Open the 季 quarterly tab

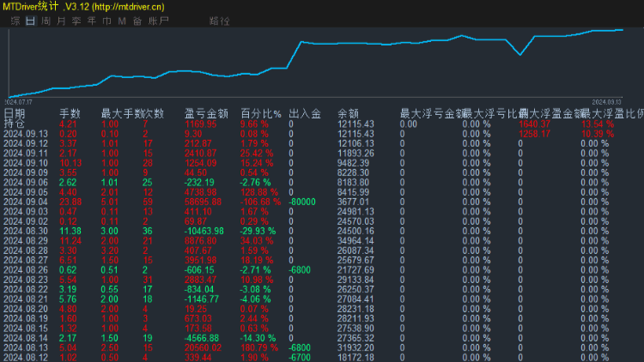[x=76, y=20]
